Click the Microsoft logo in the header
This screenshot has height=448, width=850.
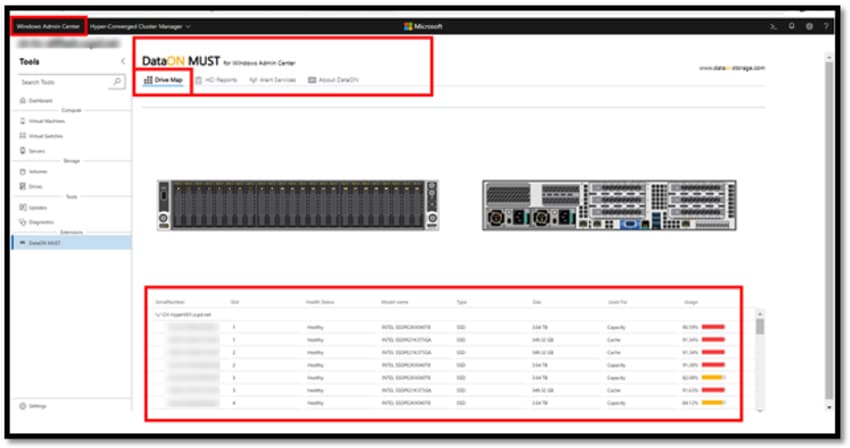pyautogui.click(x=423, y=26)
